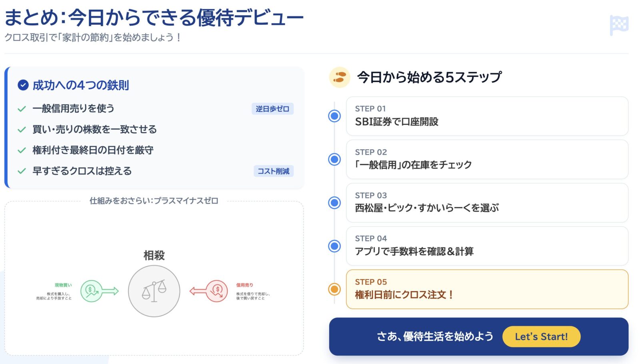Image resolution: width=640 pixels, height=364 pixels.
Task: Click the red 信用売り arrow icon
Action: click(x=209, y=291)
